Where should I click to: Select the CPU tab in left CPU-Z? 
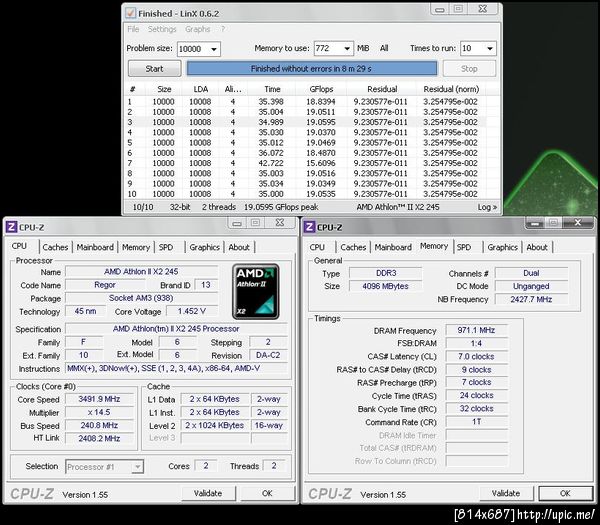pyautogui.click(x=19, y=246)
